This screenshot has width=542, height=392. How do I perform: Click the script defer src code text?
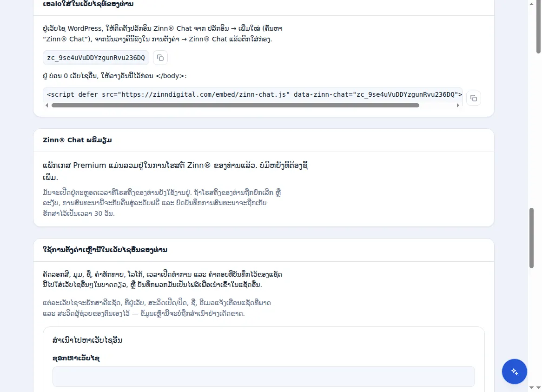click(254, 94)
